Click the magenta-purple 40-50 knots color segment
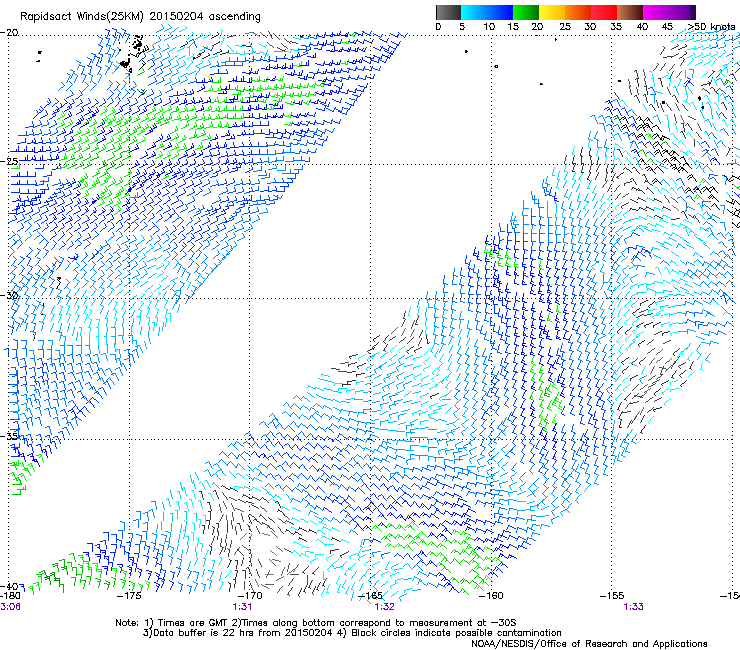 click(669, 12)
